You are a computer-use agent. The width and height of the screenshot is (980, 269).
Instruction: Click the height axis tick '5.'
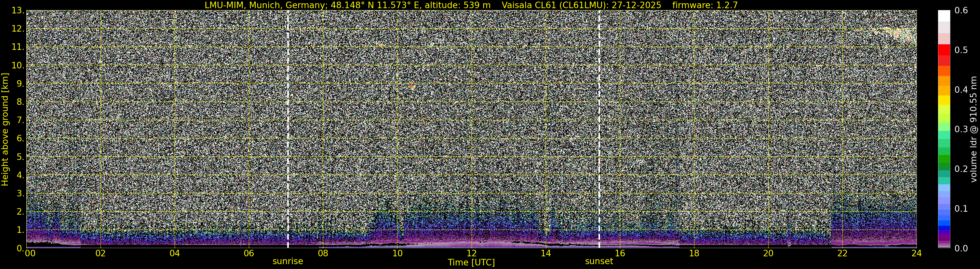(20, 157)
